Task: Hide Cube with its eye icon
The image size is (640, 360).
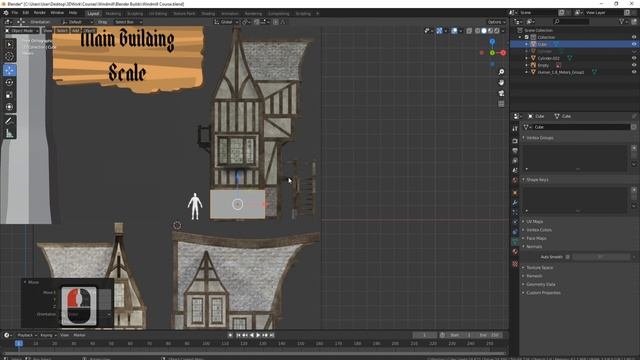Action: click(634, 44)
